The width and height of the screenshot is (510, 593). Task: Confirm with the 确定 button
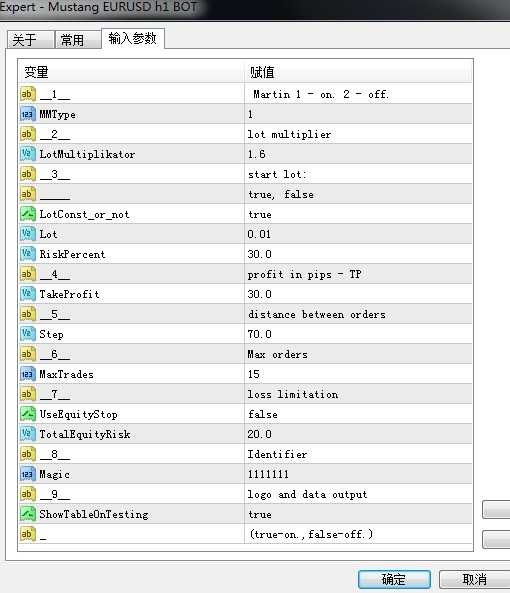click(394, 579)
